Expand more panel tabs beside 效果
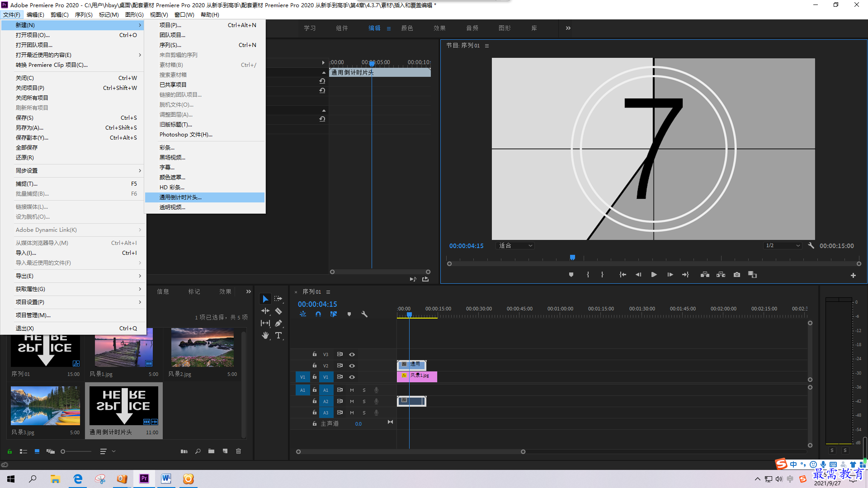The width and height of the screenshot is (868, 488). tap(248, 291)
